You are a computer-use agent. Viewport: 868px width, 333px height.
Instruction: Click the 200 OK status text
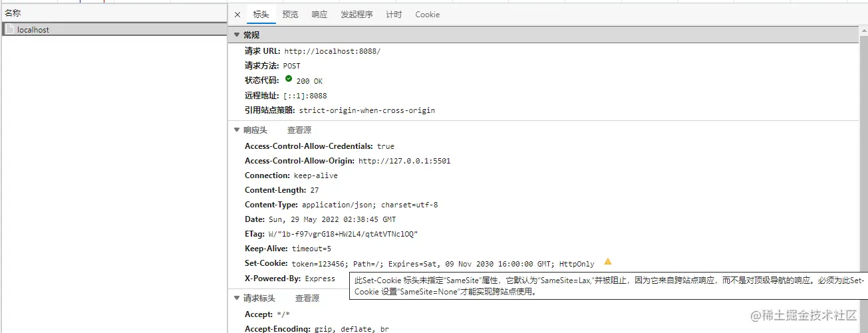coord(309,81)
